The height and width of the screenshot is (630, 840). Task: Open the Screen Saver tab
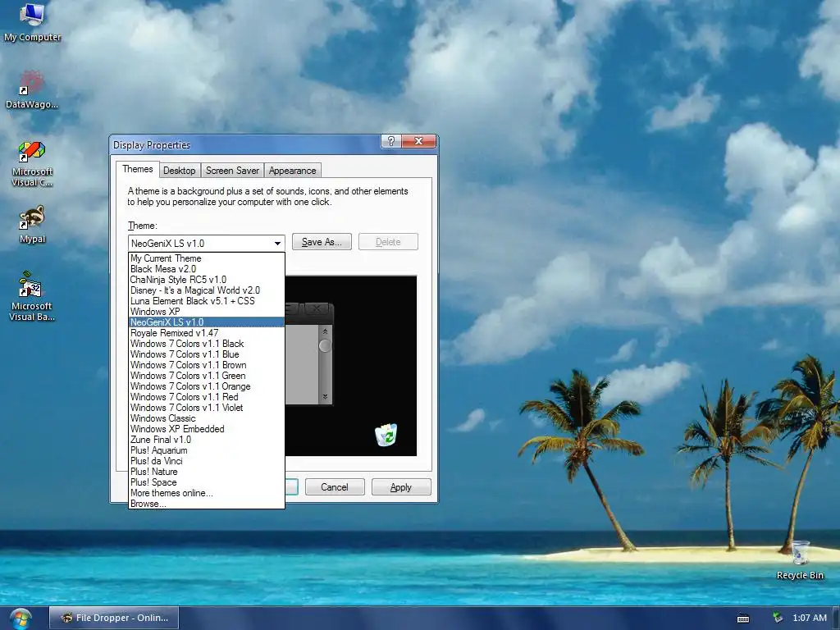pyautogui.click(x=232, y=171)
